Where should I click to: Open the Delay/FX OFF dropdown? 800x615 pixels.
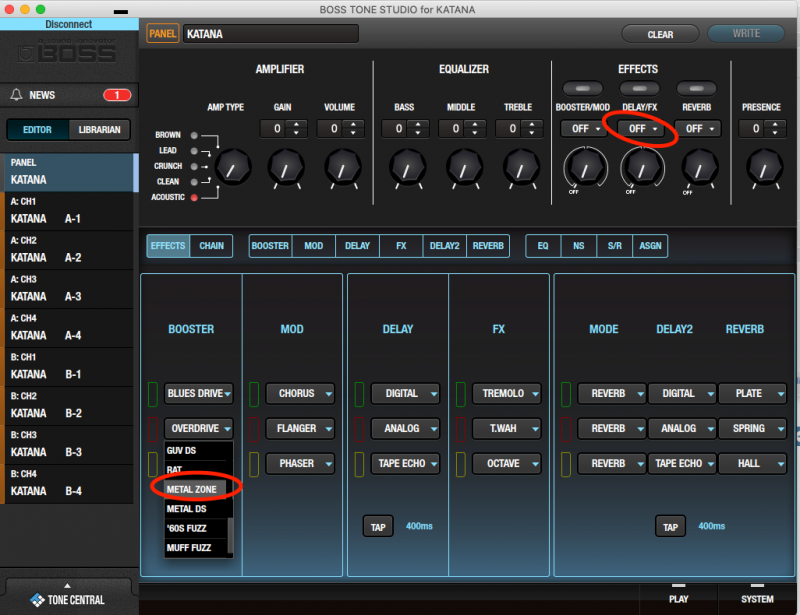(x=639, y=129)
